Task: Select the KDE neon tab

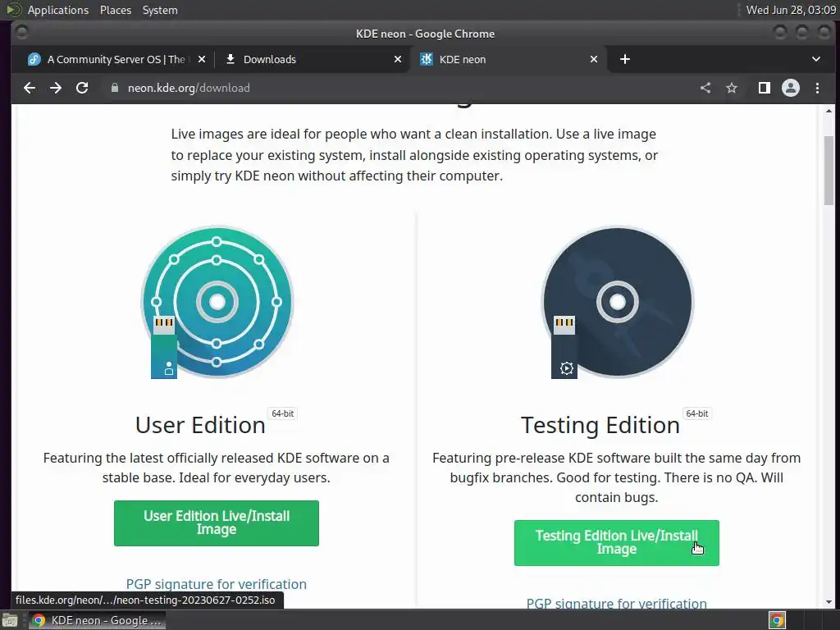Action: (x=509, y=59)
